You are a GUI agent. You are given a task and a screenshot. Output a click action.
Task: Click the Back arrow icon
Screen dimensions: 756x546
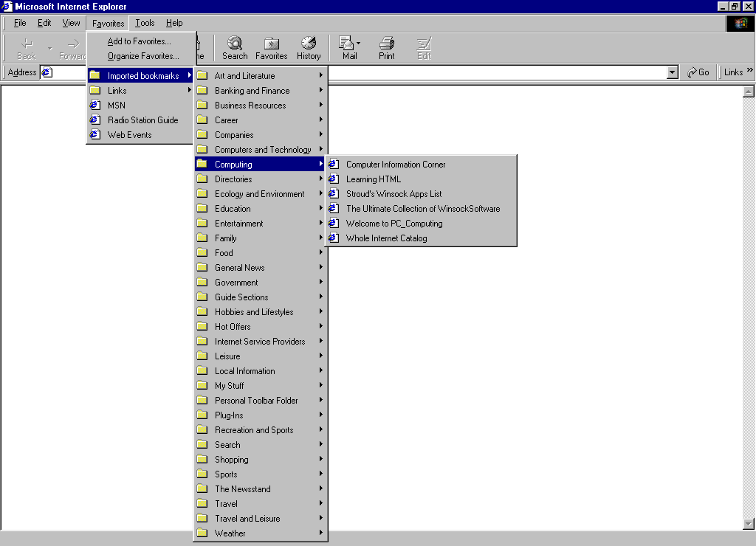tap(27, 44)
